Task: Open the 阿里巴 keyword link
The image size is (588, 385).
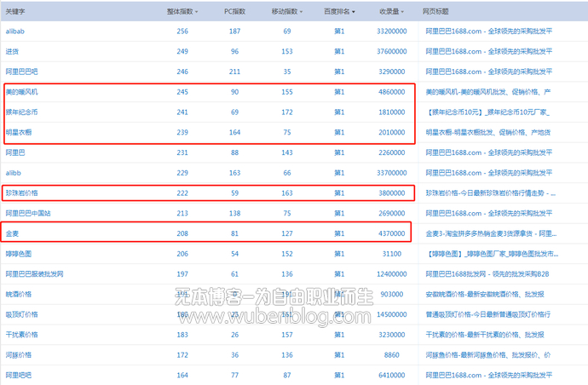Action: pyautogui.click(x=15, y=153)
